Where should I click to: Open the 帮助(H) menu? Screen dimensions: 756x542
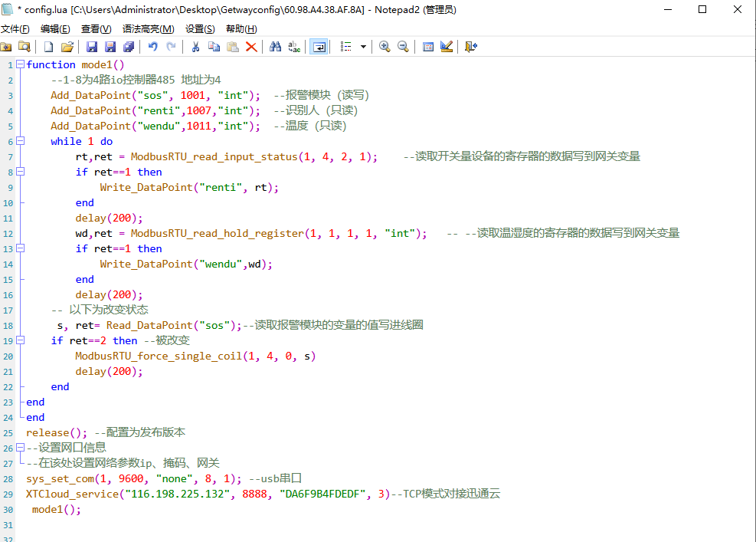coord(241,28)
